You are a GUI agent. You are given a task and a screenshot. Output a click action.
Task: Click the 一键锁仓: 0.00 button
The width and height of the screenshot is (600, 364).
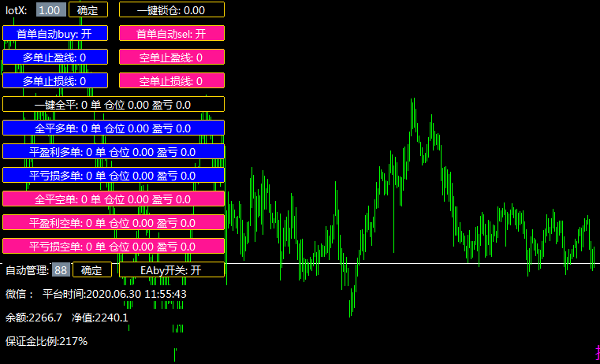click(172, 9)
